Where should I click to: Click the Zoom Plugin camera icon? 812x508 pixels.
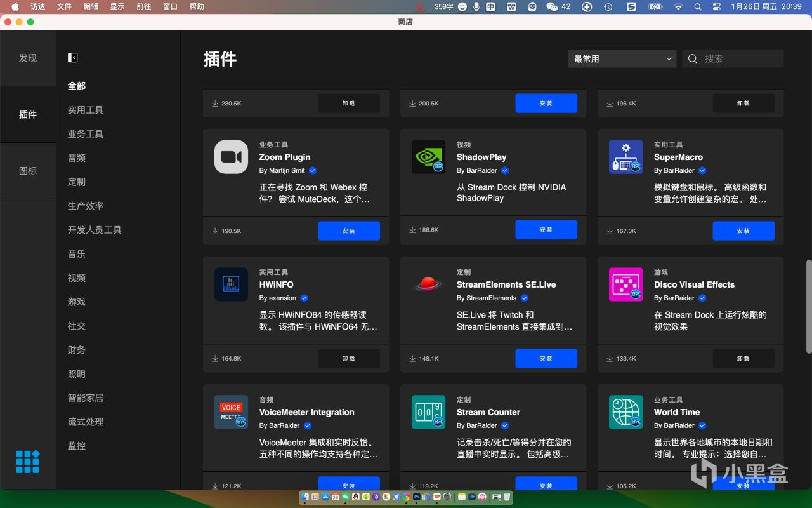231,157
